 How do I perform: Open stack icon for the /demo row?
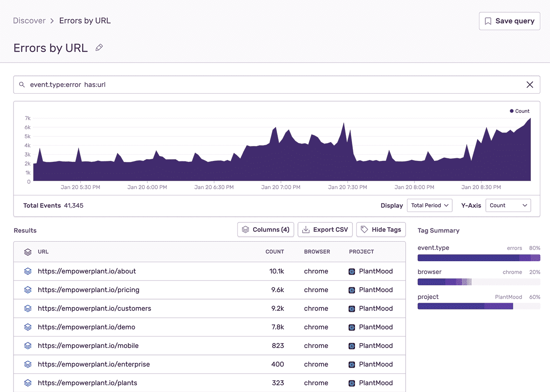[28, 327]
